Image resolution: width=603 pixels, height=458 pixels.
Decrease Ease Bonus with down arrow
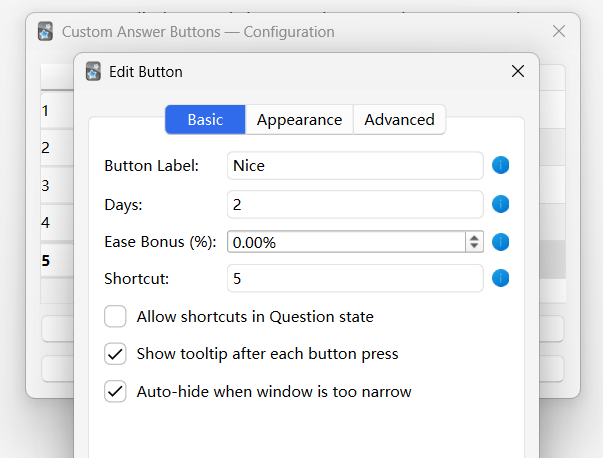(x=474, y=246)
